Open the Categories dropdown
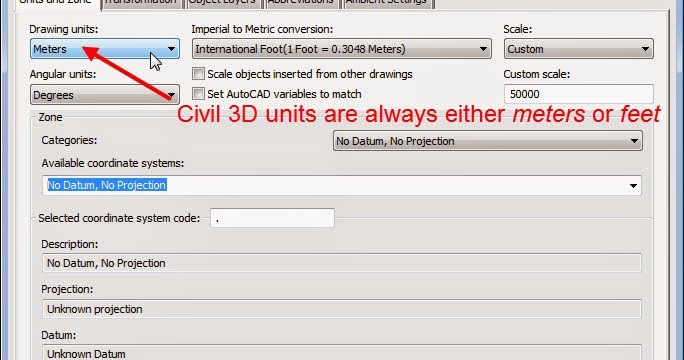Viewport: 684px width, 360px height. [487, 141]
